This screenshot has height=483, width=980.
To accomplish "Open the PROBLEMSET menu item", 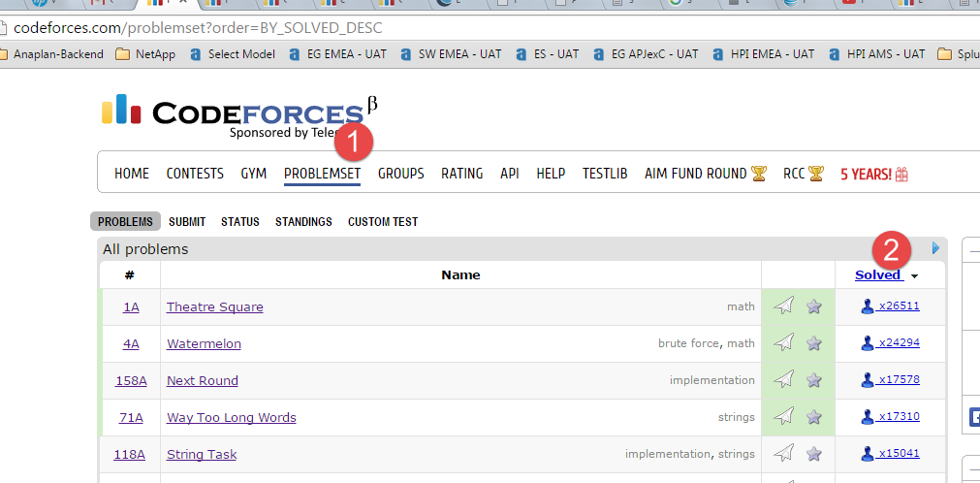I will [x=323, y=174].
